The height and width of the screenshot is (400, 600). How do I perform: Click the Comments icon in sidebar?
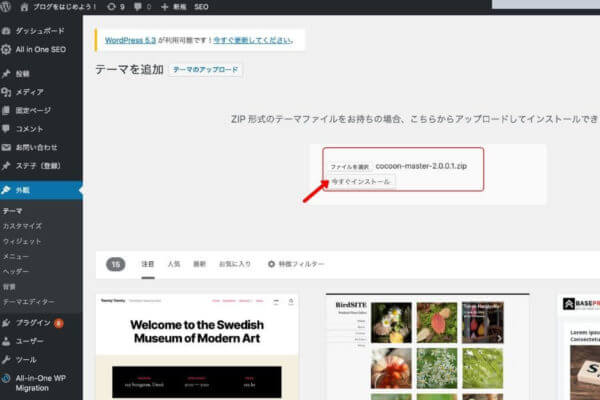(6, 129)
